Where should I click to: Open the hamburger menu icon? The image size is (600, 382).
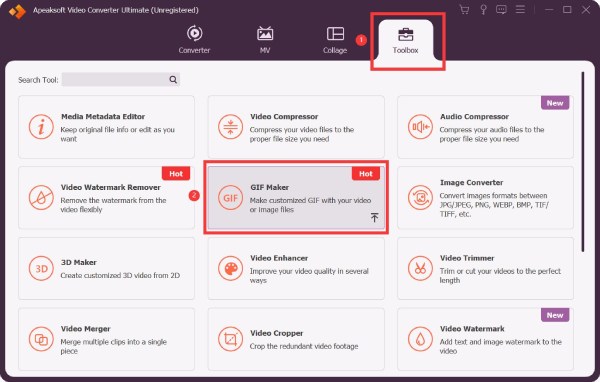coord(520,10)
